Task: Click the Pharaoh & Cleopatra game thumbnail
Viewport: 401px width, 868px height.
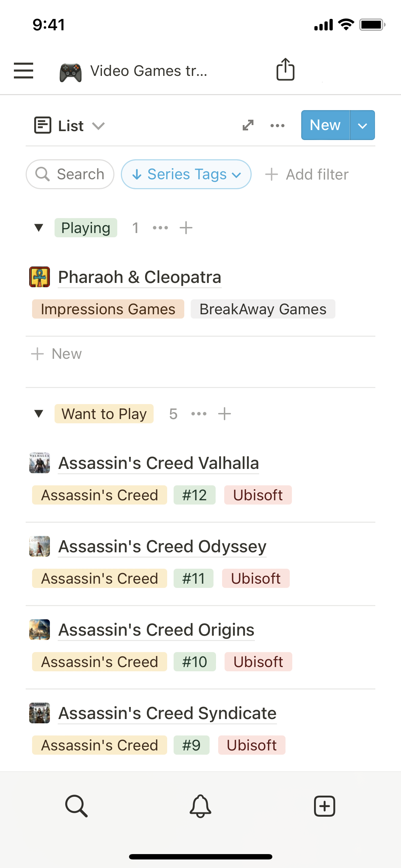Action: click(x=40, y=277)
